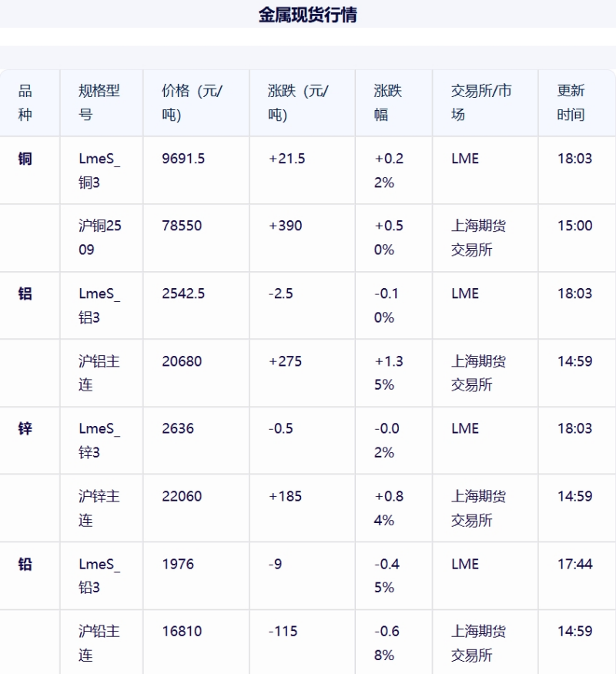Image resolution: width=616 pixels, height=674 pixels.
Task: Click the price 78550 cell
Action: (182, 226)
